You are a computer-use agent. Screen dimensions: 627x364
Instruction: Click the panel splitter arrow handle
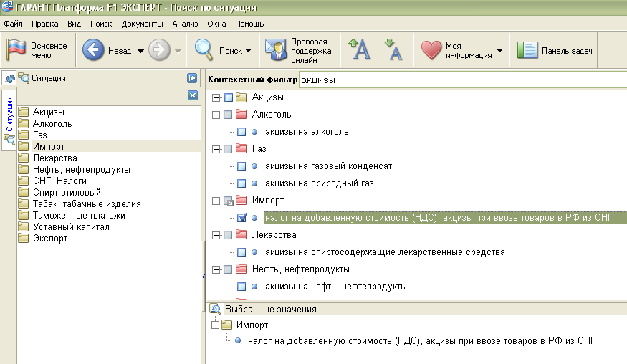(204, 277)
